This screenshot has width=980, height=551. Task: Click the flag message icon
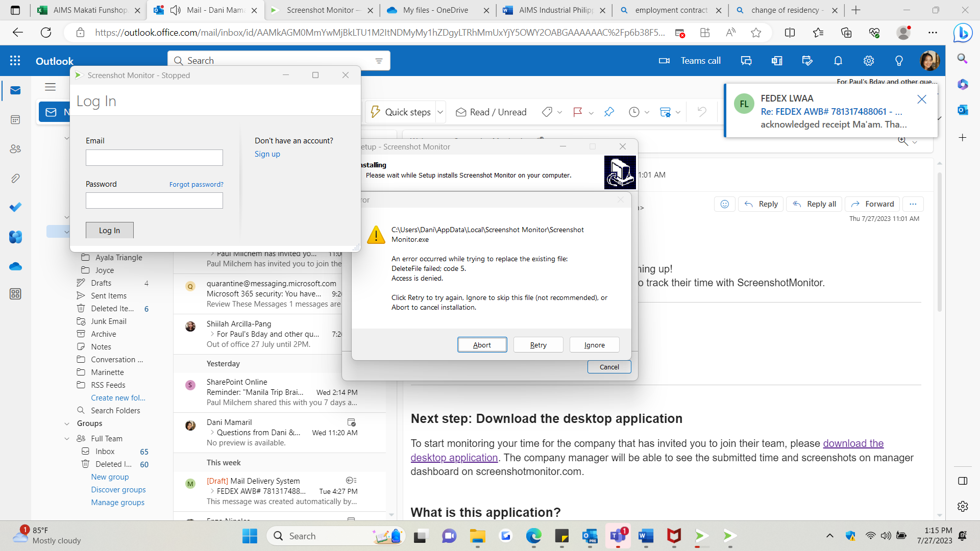(577, 112)
